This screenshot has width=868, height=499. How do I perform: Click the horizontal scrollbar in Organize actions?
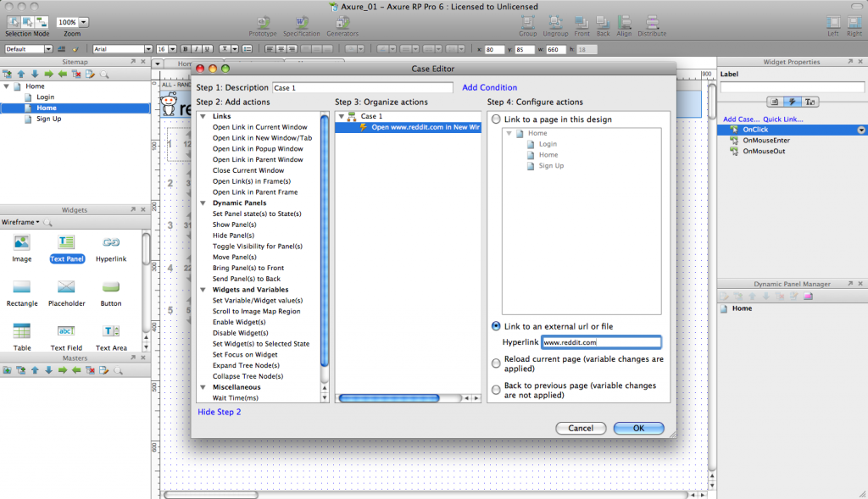pos(388,398)
